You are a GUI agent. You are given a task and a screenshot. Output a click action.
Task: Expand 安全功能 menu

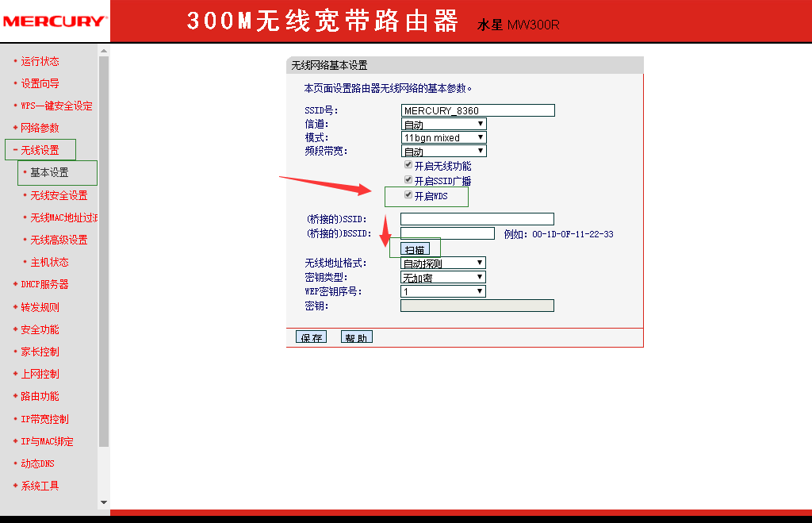pyautogui.click(x=40, y=329)
